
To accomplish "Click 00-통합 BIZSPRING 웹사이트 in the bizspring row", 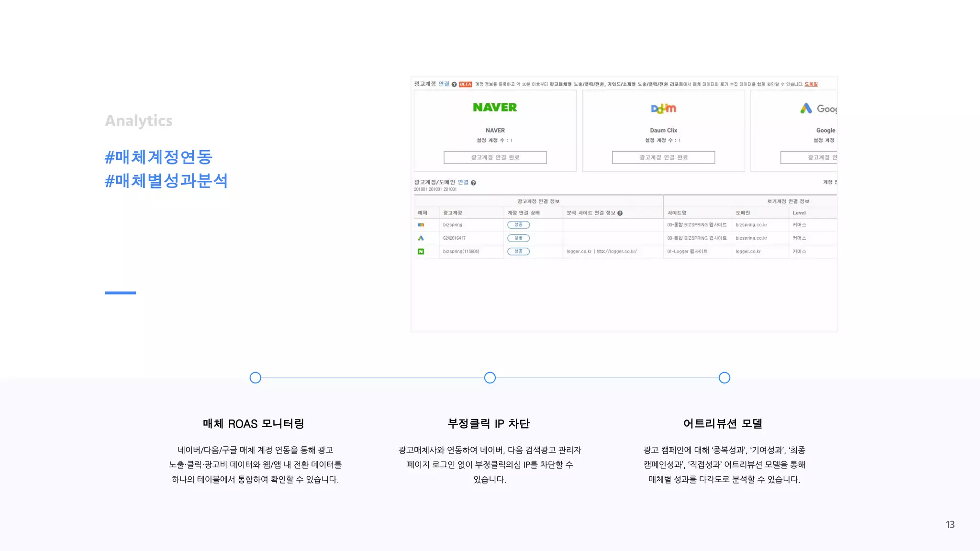I will pos(697,225).
